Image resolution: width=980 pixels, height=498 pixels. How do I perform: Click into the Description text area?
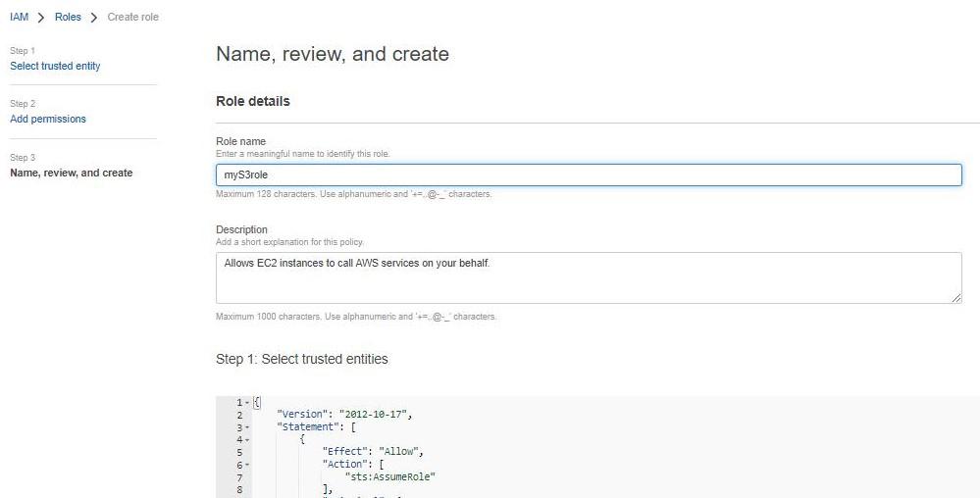point(589,277)
